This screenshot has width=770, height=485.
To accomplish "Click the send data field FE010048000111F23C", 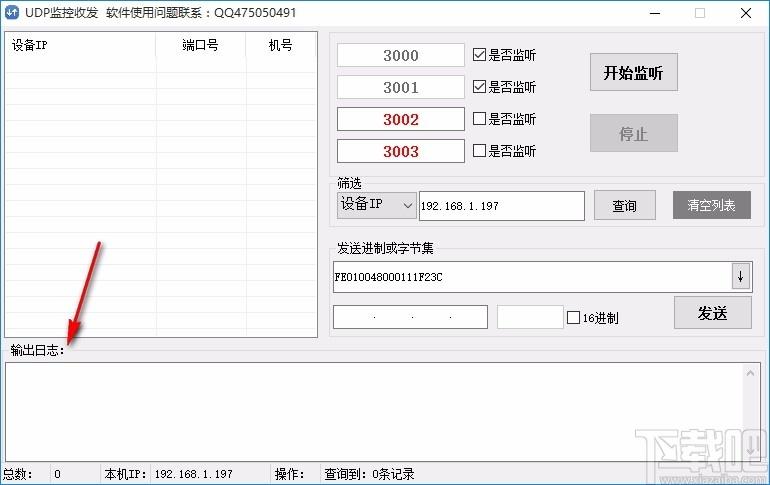I will tap(532, 277).
